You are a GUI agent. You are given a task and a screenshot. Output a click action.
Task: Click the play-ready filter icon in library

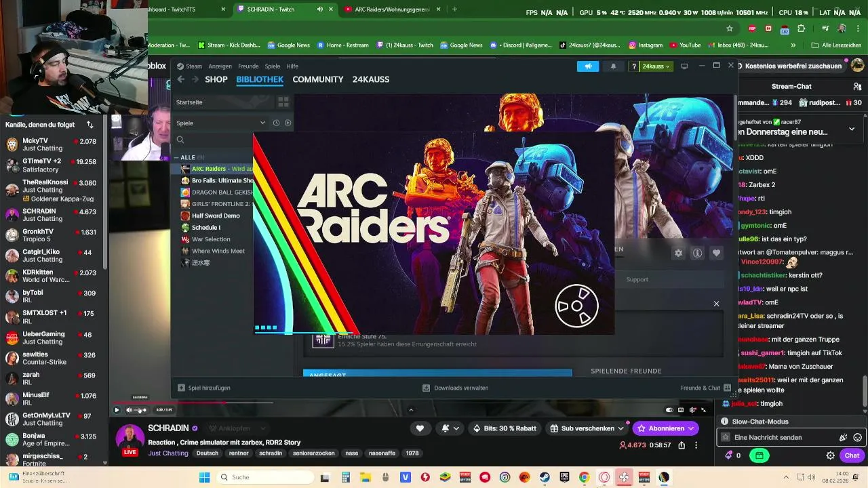tap(288, 123)
